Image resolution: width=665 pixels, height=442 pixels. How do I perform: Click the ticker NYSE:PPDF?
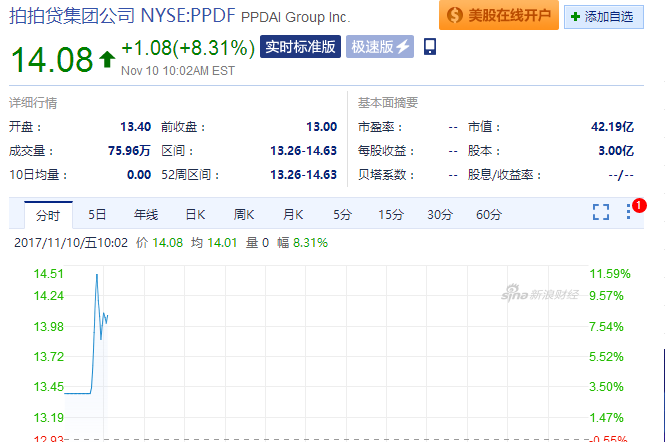point(188,16)
